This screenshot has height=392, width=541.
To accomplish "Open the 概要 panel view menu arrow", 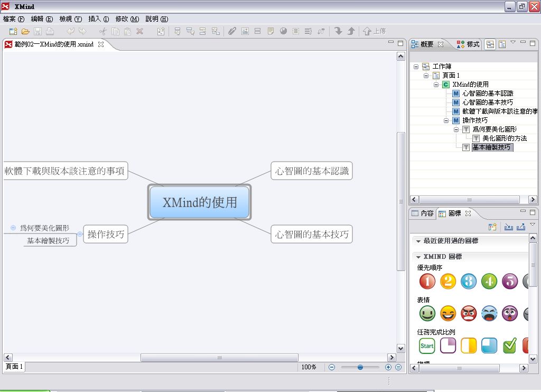I will pyautogui.click(x=513, y=42).
